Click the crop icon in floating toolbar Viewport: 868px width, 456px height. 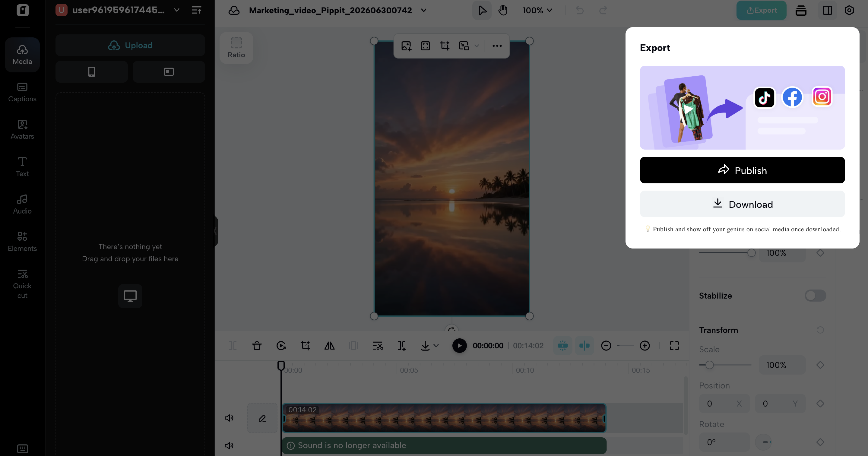click(445, 46)
